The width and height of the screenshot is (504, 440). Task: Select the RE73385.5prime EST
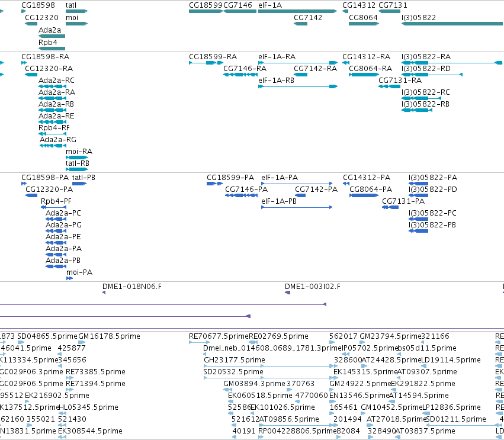pyautogui.click(x=69, y=378)
